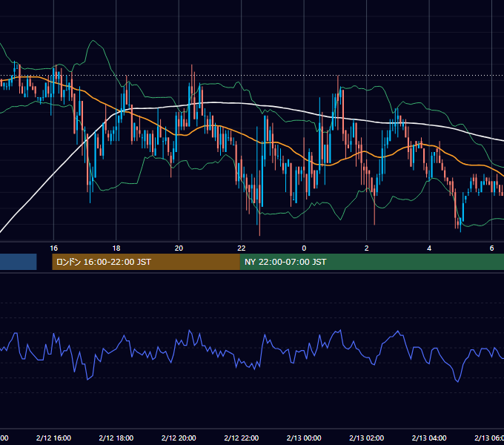This screenshot has width=504, height=445.
Task: Click the 6 hour label on price chart axis
Action: click(491, 248)
